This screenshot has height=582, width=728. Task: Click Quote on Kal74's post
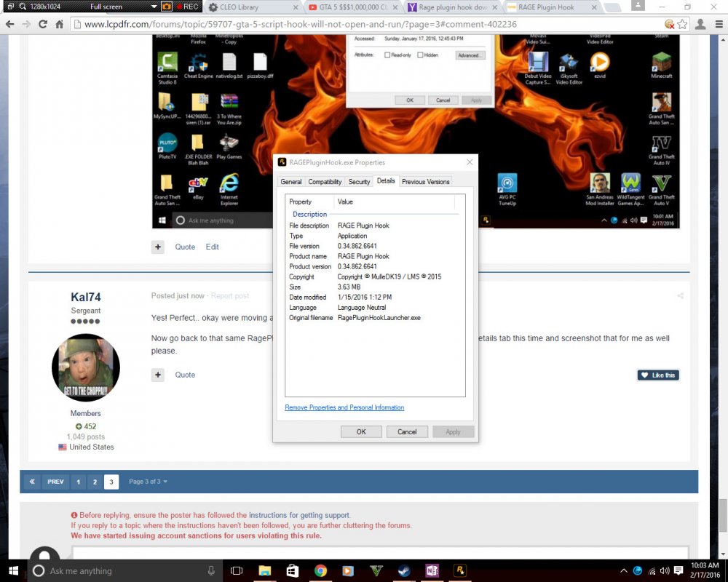pos(185,375)
